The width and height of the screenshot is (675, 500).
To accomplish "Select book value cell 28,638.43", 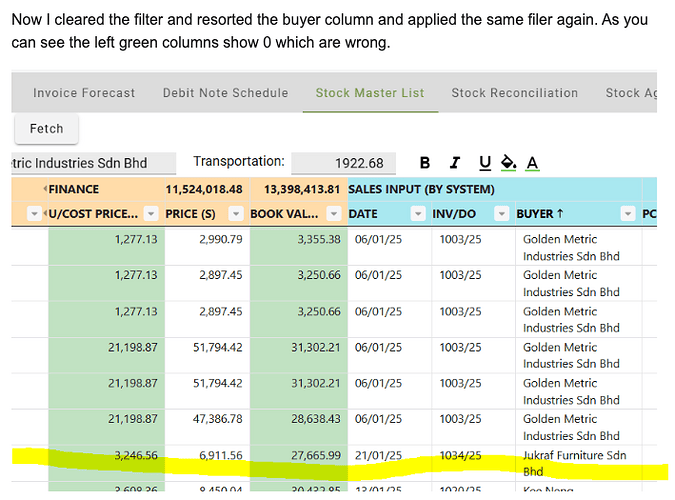I will (299, 427).
